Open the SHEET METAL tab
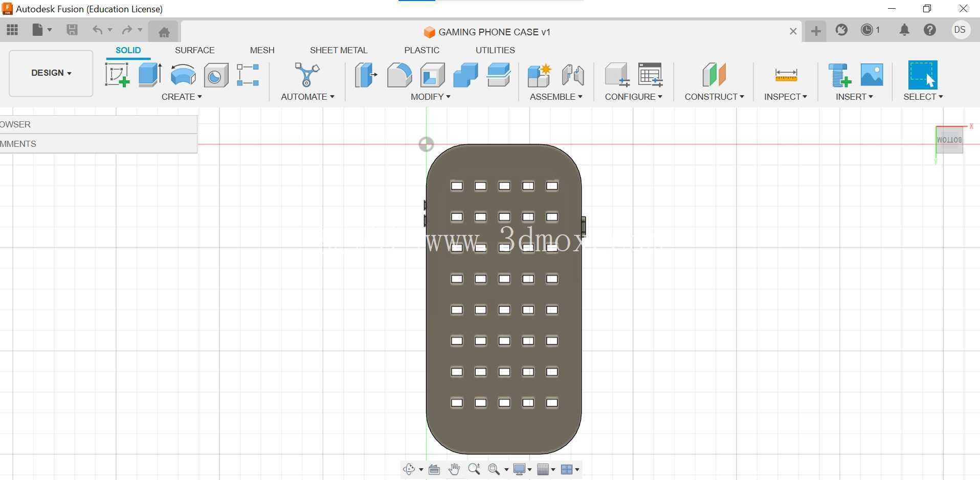Image resolution: width=980 pixels, height=480 pixels. (339, 50)
